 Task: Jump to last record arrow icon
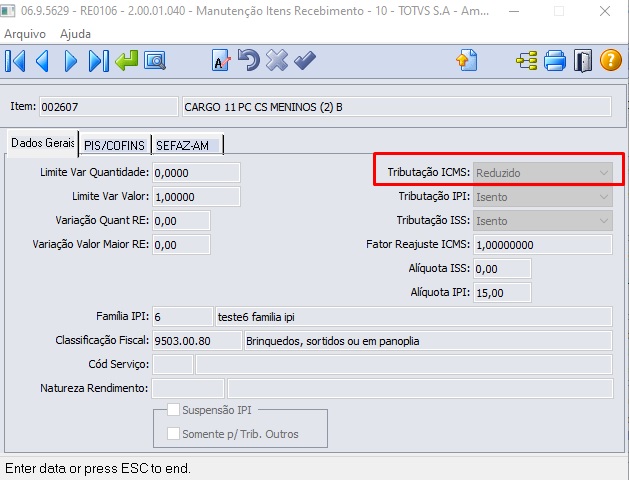99,61
